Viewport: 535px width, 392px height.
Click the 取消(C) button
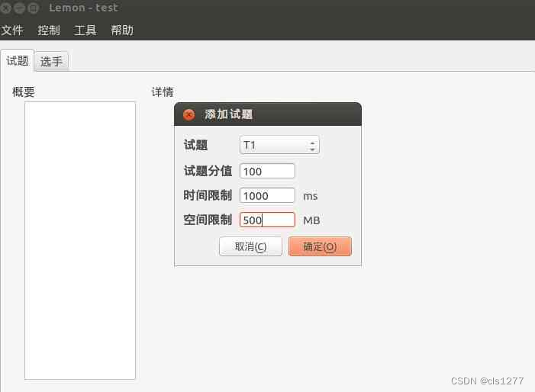[250, 246]
